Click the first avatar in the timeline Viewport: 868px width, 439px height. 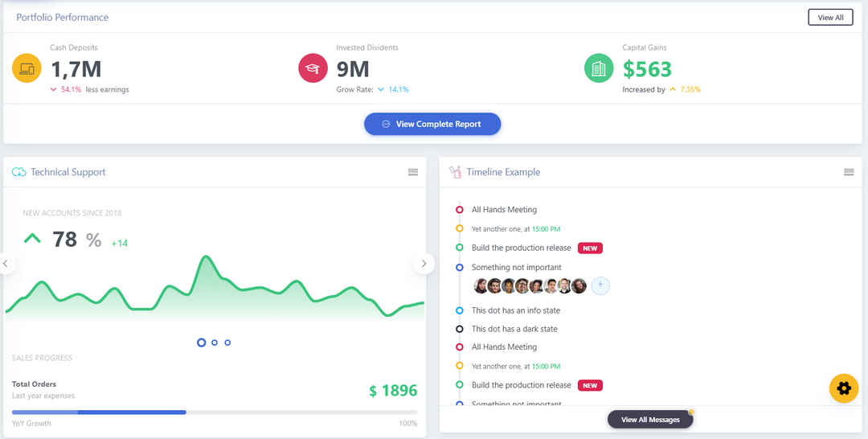[481, 286]
